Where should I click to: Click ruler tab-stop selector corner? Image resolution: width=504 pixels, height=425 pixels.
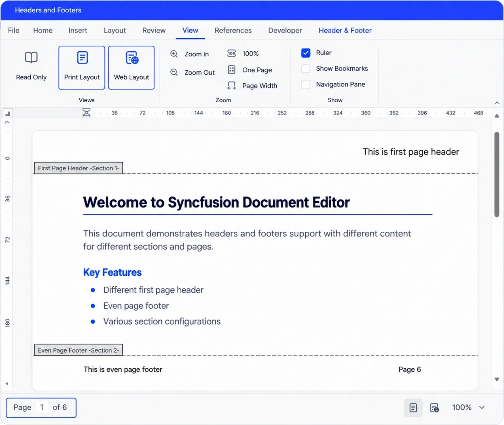(7, 113)
